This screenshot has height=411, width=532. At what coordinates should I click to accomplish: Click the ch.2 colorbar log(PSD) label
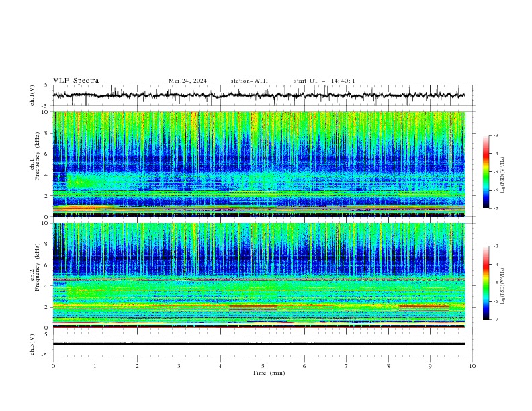pos(503,286)
